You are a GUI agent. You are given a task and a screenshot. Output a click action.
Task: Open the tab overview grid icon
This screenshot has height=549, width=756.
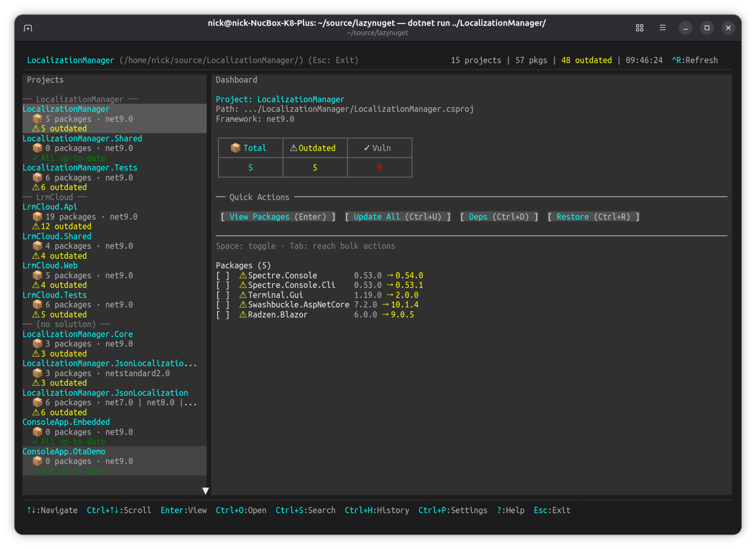click(640, 28)
